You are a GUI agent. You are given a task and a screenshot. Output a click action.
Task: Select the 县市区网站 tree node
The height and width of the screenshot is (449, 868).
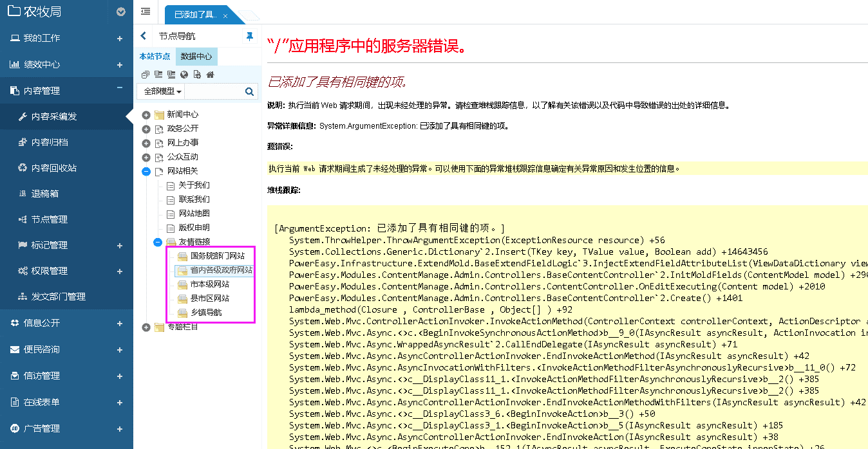209,298
